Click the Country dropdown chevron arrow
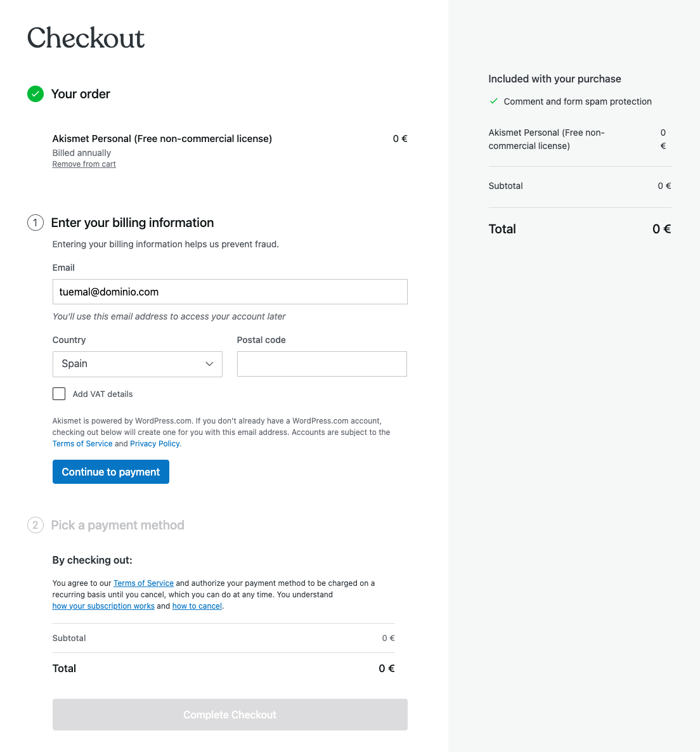Screen dimensions: 700x752 tap(209, 364)
